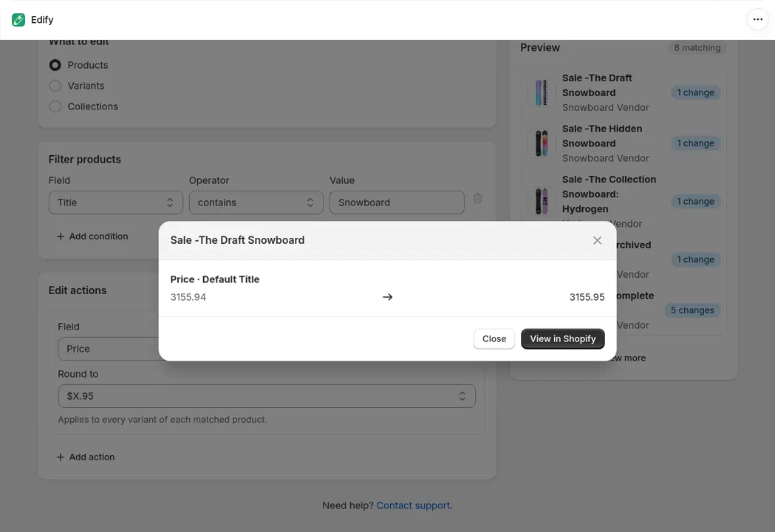The image size is (775, 532).
Task: Click the Snowboard value input field
Action: pyautogui.click(x=397, y=202)
